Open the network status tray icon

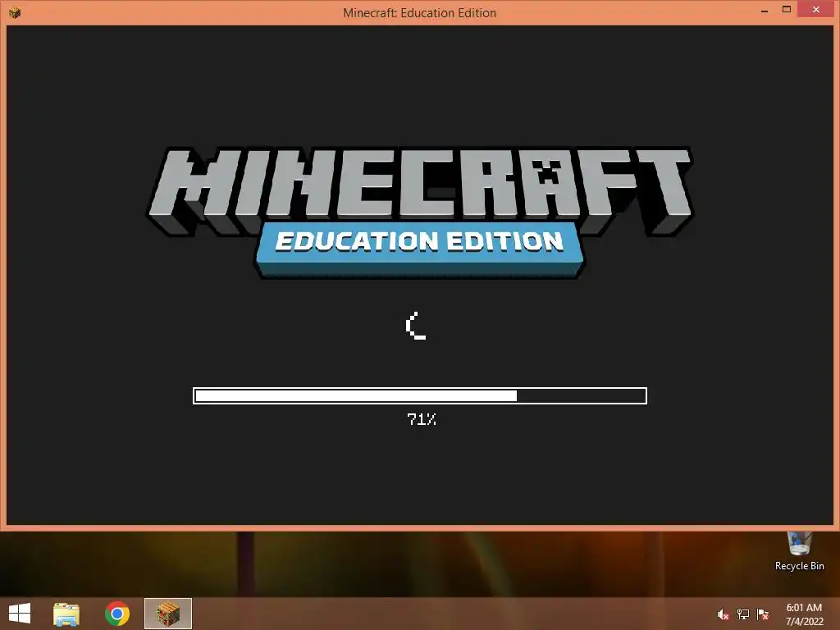743,614
